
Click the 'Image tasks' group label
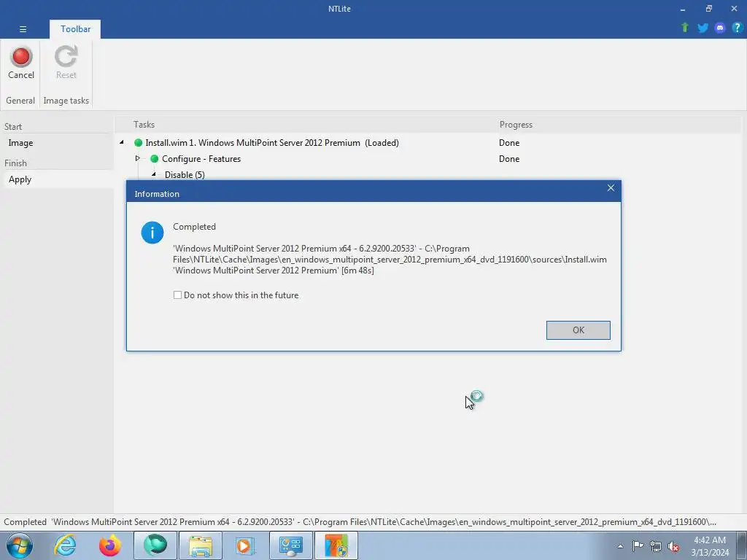(66, 101)
